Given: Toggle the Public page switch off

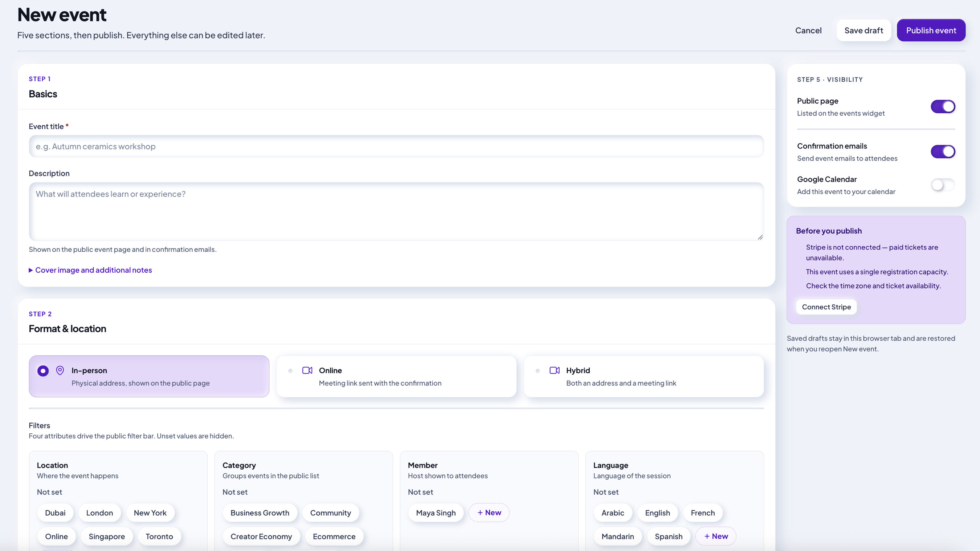Looking at the screenshot, I should tap(943, 107).
